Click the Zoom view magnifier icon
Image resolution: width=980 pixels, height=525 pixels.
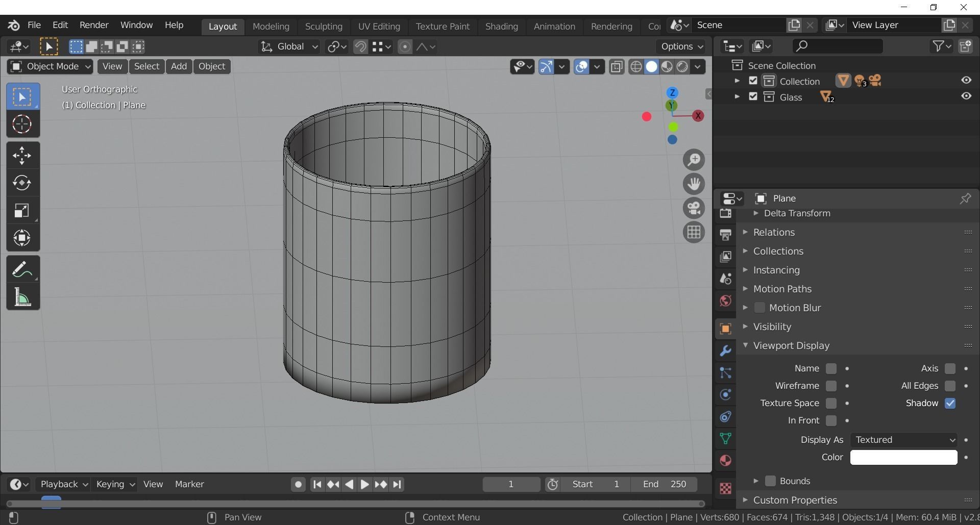coord(694,160)
